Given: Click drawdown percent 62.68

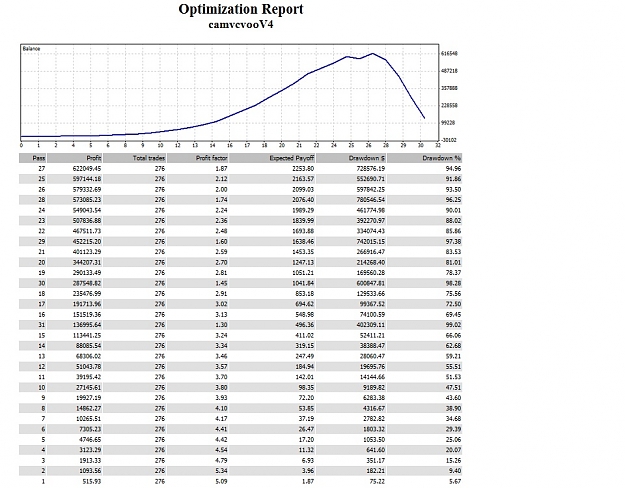Looking at the screenshot, I should [x=453, y=346].
